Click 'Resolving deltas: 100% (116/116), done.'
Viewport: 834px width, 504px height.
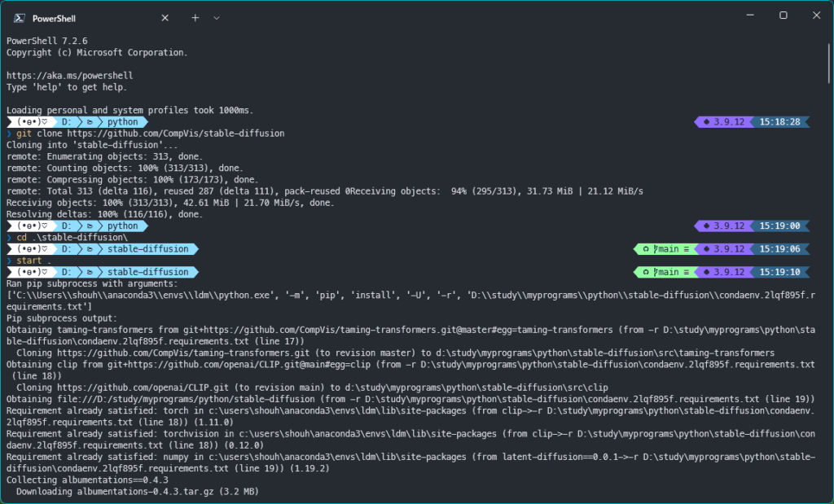coord(105,214)
